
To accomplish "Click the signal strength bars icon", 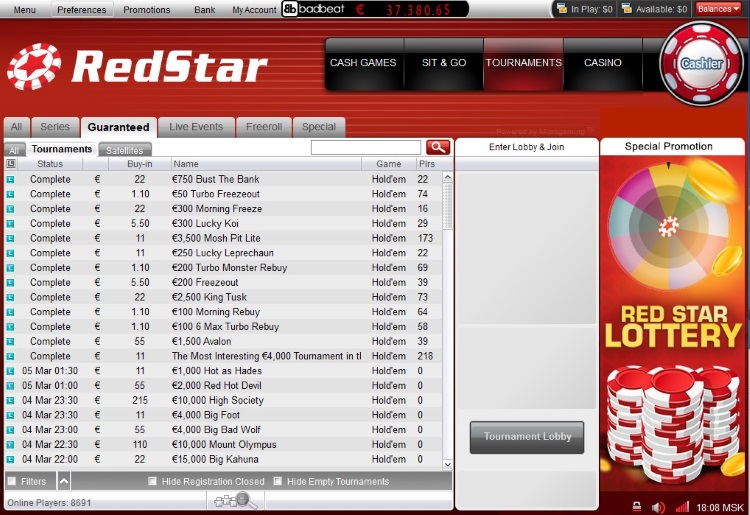I will click(x=682, y=506).
